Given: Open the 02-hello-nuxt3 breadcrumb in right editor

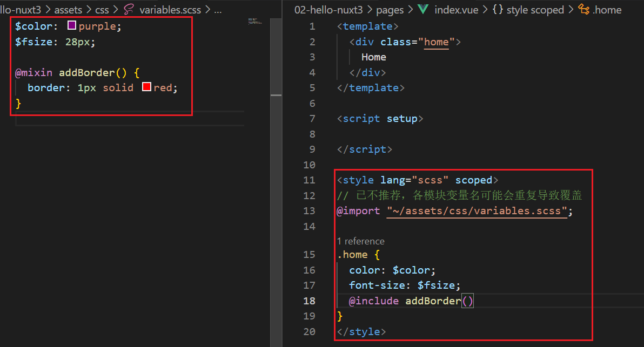Looking at the screenshot, I should 328,10.
